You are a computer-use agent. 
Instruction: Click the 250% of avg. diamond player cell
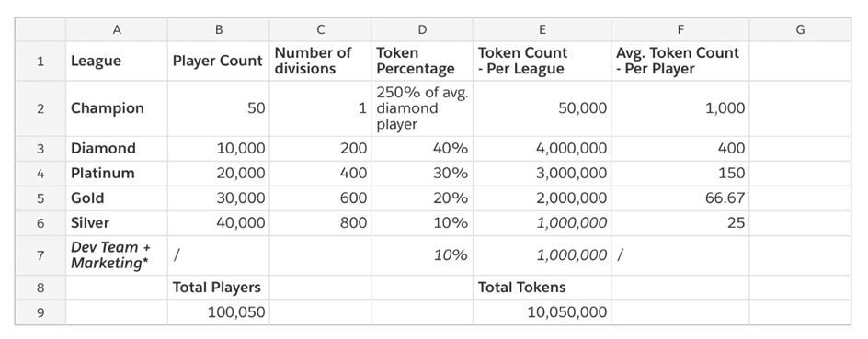click(422, 108)
